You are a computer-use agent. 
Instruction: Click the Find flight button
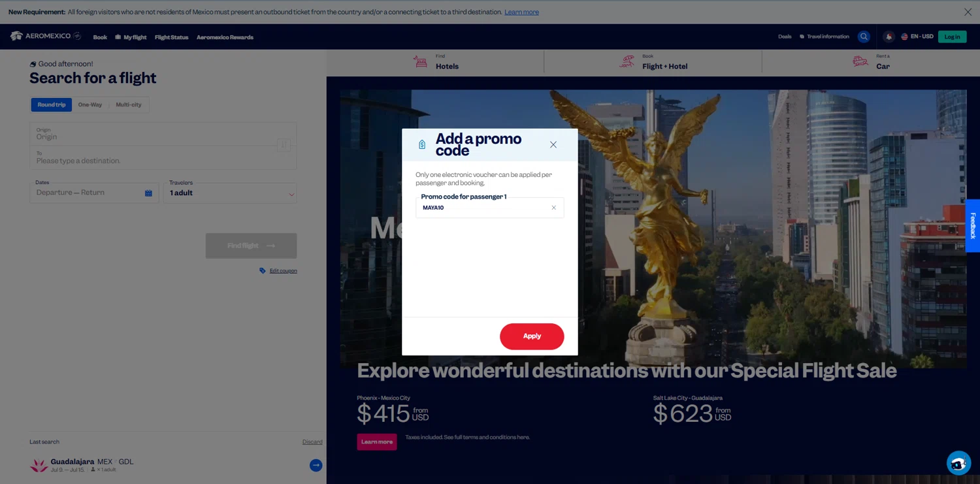pyautogui.click(x=251, y=246)
